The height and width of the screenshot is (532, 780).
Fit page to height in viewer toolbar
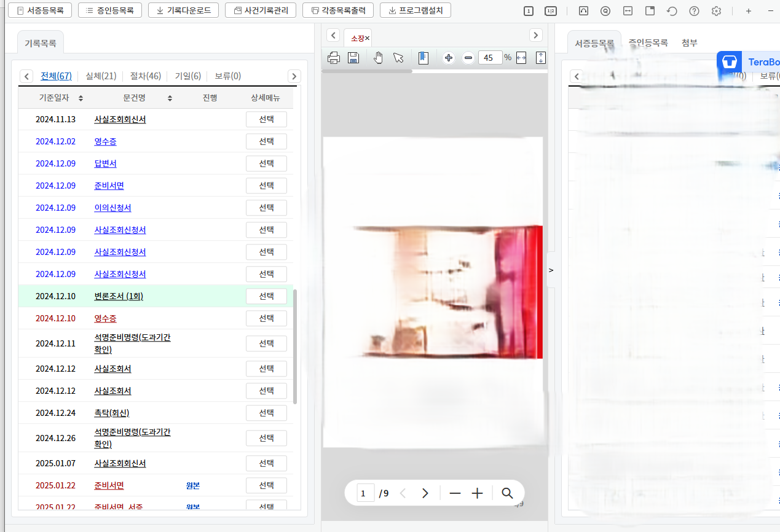[x=541, y=58]
